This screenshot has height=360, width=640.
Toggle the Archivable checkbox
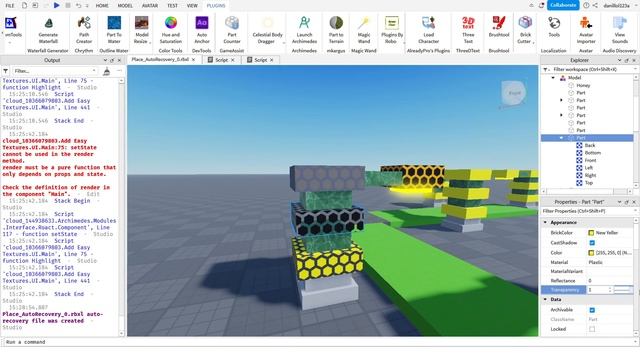tap(592, 310)
